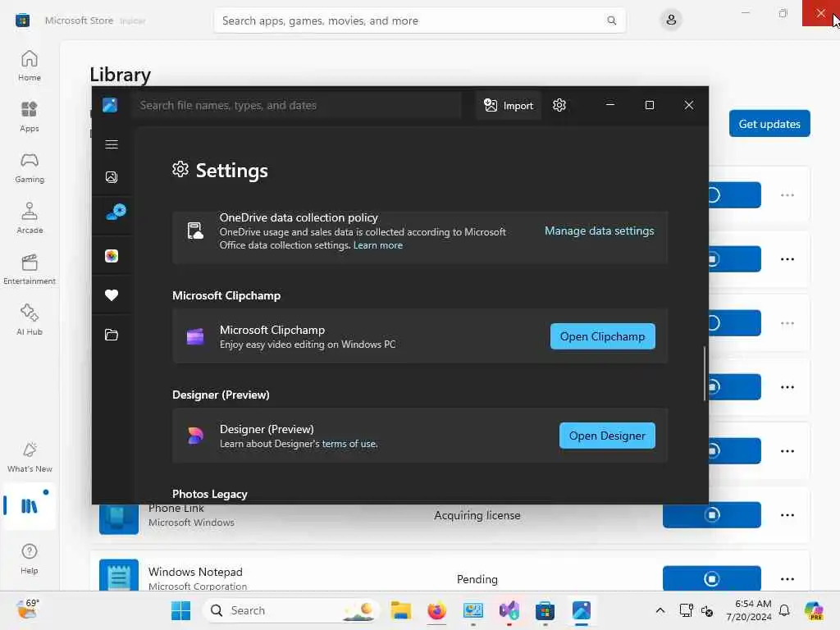
Task: Switch to Microsoft Store taskbar icon
Action: click(545, 610)
